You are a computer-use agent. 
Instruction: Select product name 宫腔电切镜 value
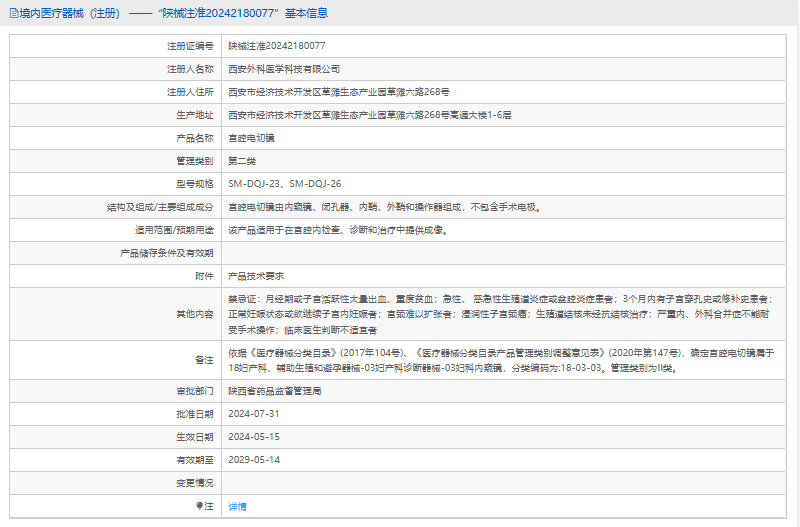click(x=251, y=138)
